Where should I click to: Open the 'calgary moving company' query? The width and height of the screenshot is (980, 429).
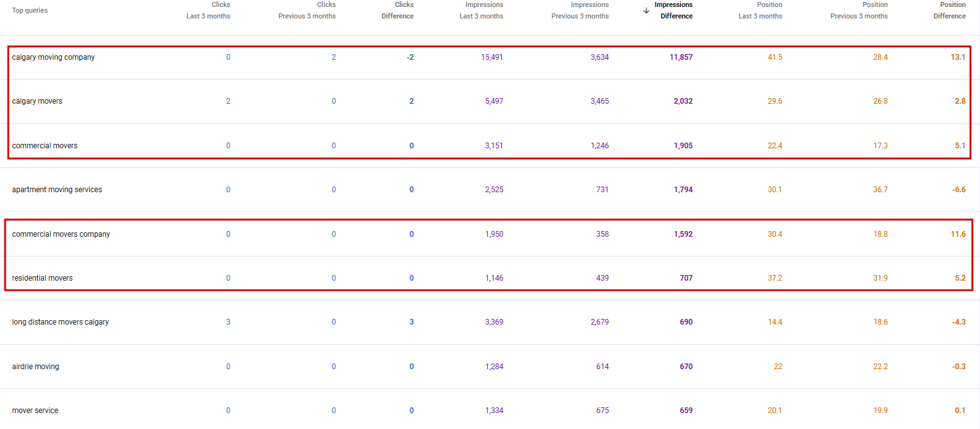click(53, 57)
